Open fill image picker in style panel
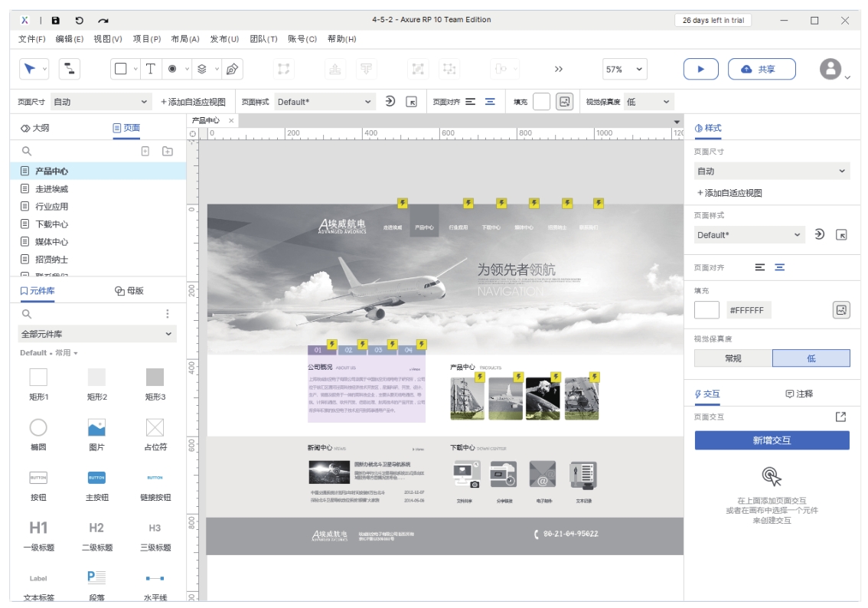 coord(841,310)
